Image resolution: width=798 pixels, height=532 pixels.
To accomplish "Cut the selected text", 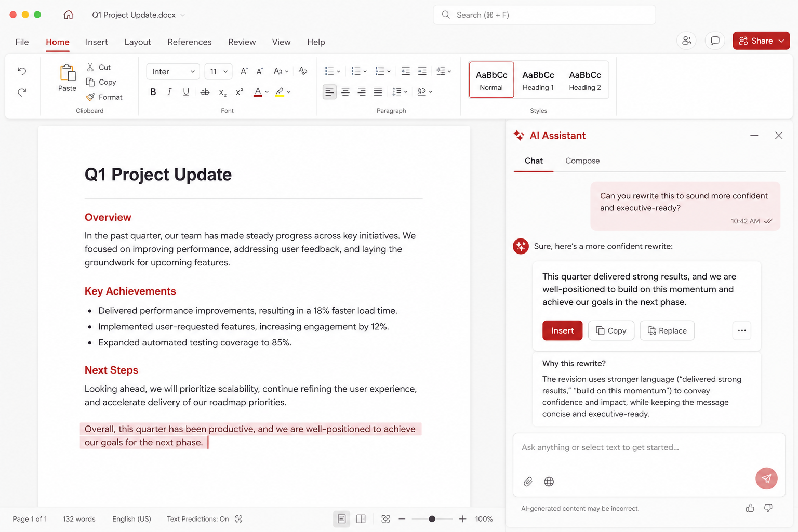I will 99,67.
